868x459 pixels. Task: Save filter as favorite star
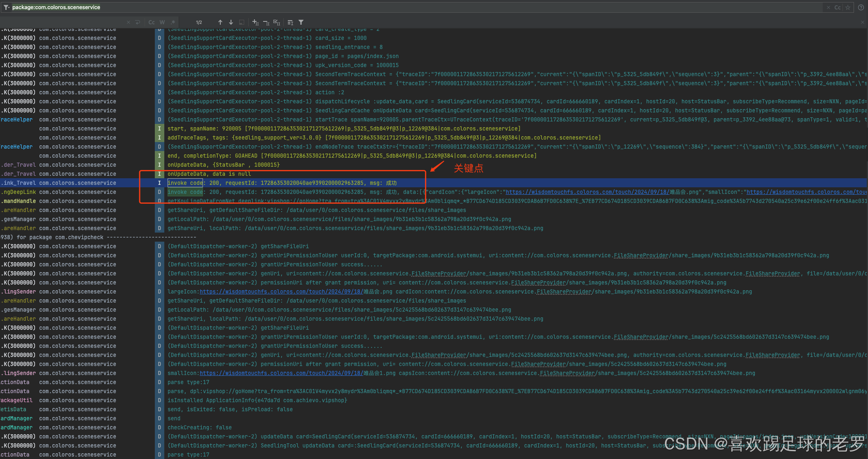point(847,7)
